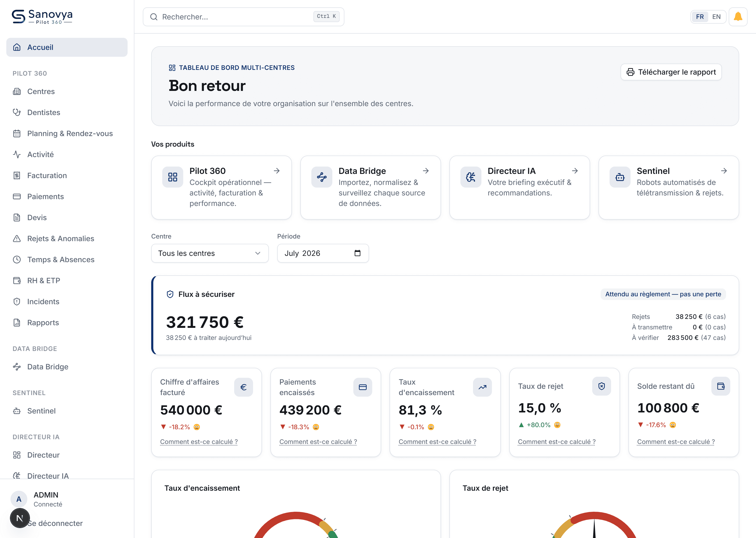Click the 321 750 € Flux à sécuriser amount

coord(204,322)
